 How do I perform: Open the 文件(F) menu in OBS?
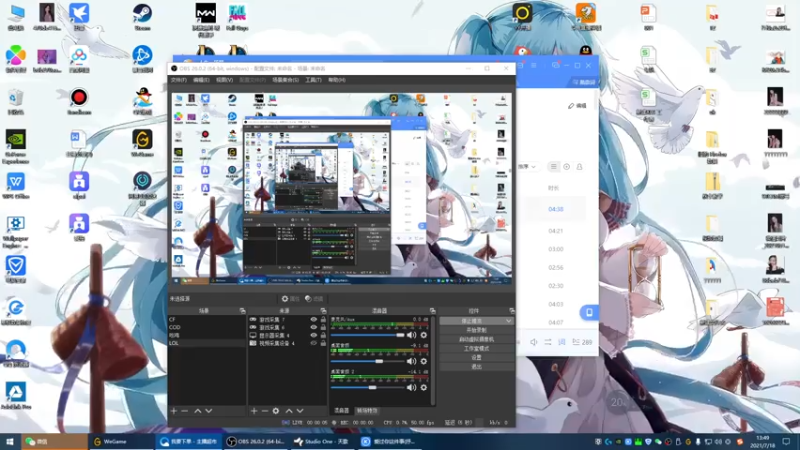[x=179, y=80]
